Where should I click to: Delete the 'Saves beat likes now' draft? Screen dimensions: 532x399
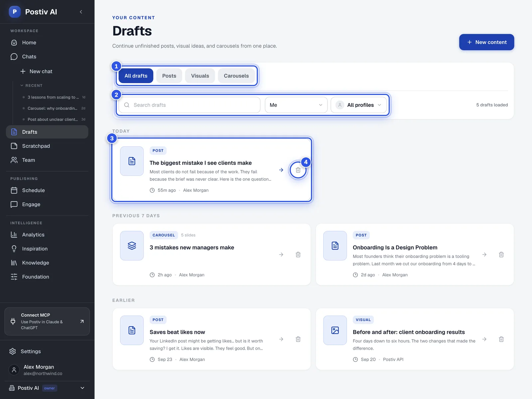click(298, 339)
